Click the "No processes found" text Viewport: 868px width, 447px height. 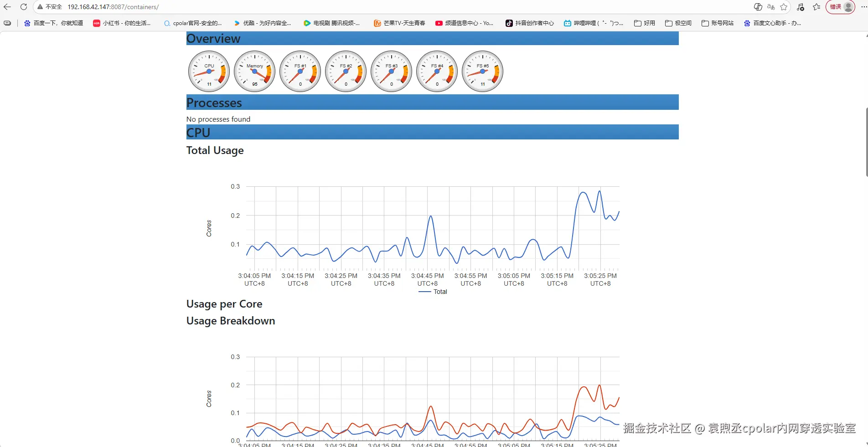point(218,119)
